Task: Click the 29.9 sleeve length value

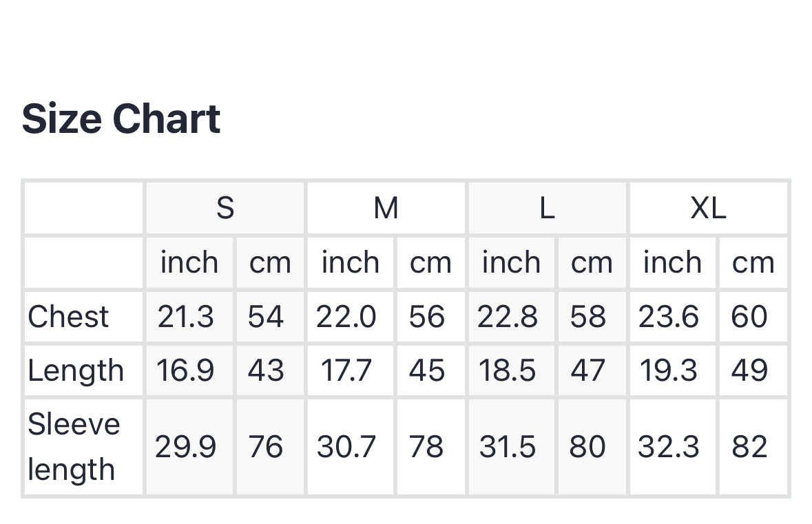Action: pos(185,447)
